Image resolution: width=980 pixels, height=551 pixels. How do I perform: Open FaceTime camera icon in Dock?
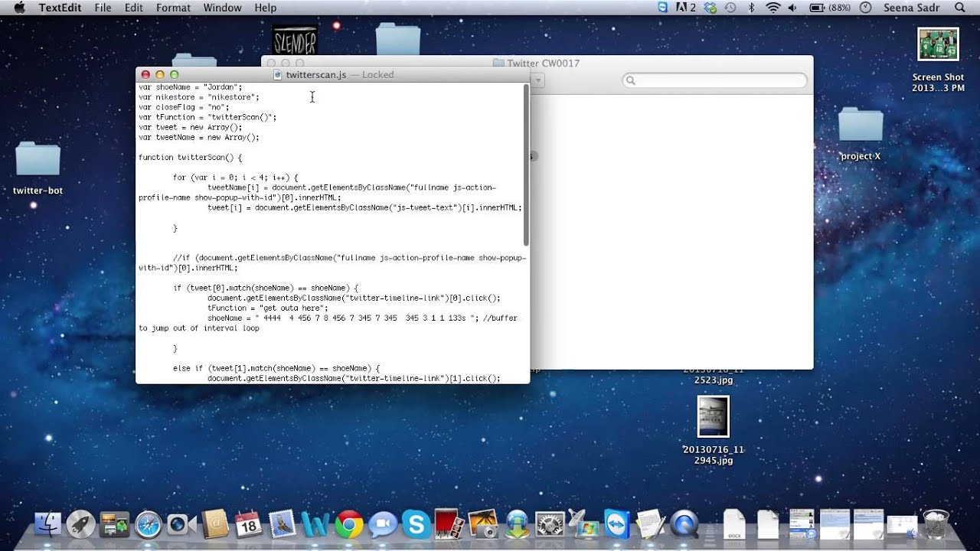pyautogui.click(x=181, y=524)
